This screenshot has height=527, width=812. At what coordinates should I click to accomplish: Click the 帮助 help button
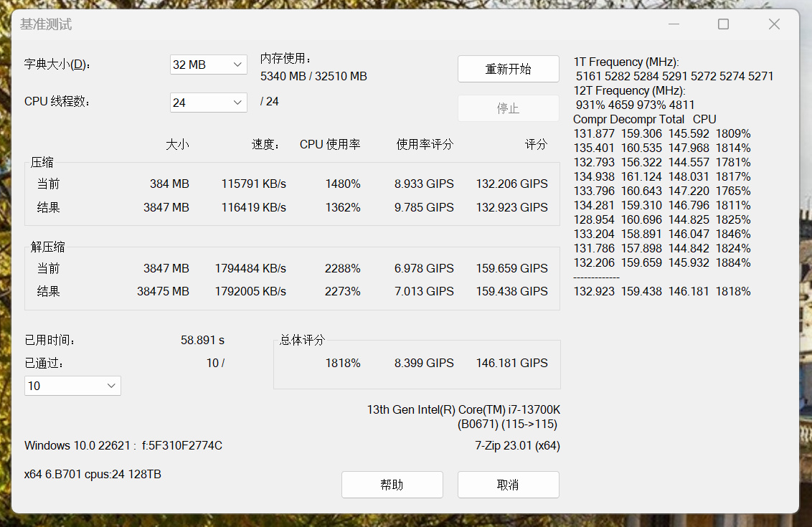pyautogui.click(x=392, y=485)
